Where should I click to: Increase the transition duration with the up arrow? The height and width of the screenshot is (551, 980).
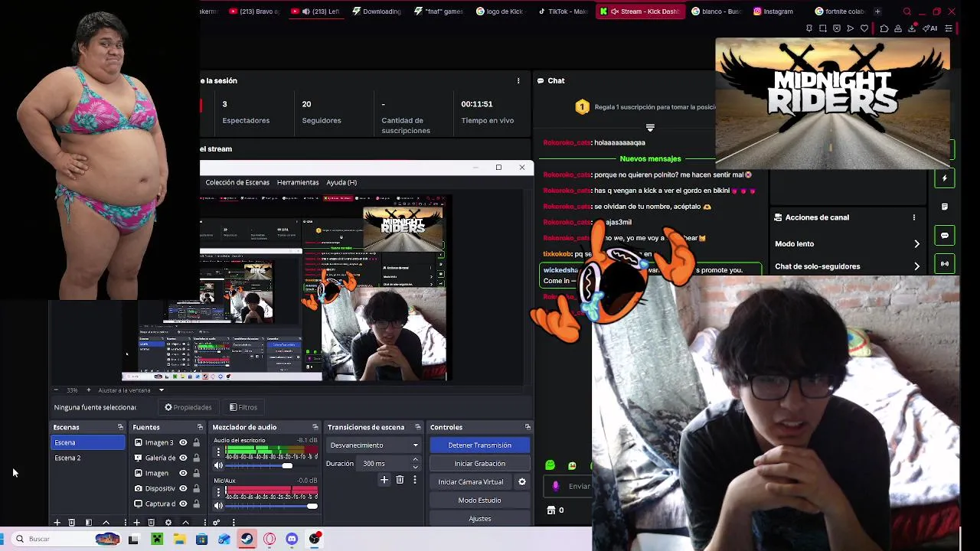[x=416, y=460]
